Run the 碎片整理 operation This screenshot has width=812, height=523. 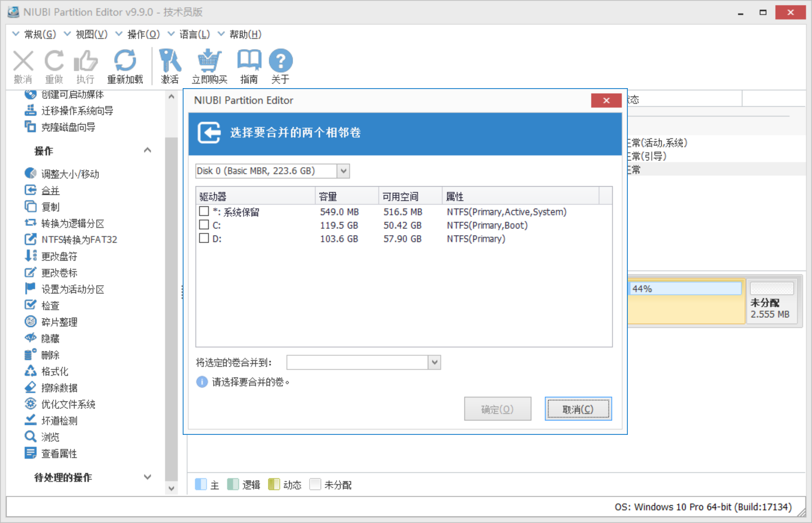(x=51, y=322)
